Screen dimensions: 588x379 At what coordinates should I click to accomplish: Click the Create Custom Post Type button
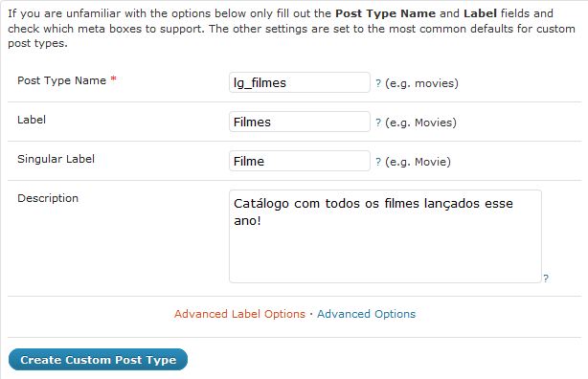[98, 360]
